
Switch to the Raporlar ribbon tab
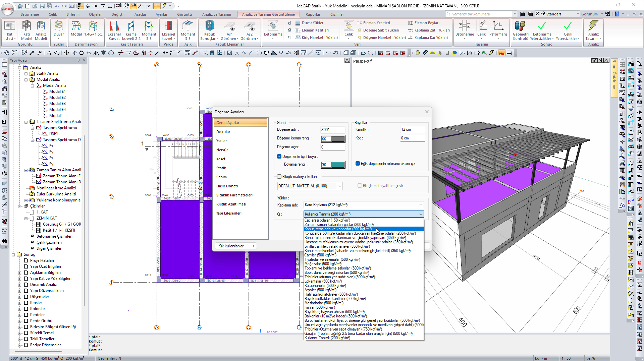point(313,14)
